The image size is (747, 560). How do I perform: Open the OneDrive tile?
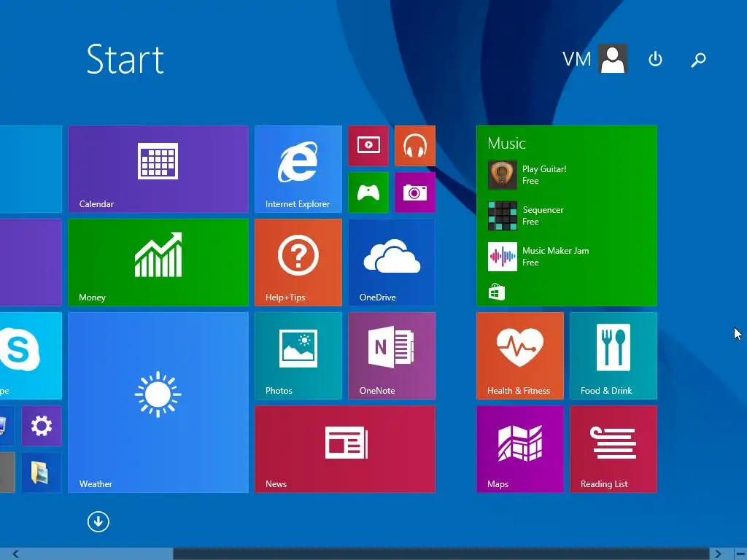coord(392,262)
